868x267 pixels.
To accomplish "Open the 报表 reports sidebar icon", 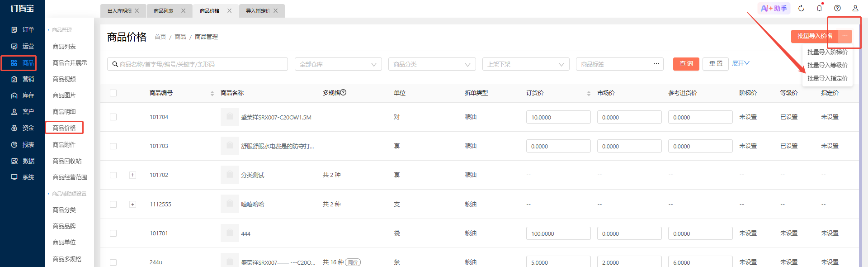I will point(14,145).
